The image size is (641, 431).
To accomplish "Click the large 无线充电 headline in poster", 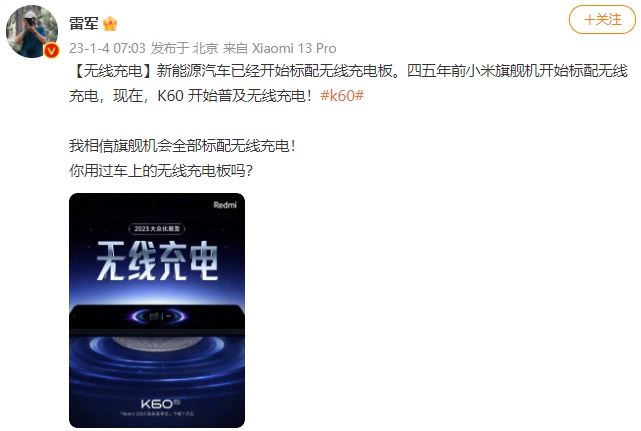I will tap(157, 260).
